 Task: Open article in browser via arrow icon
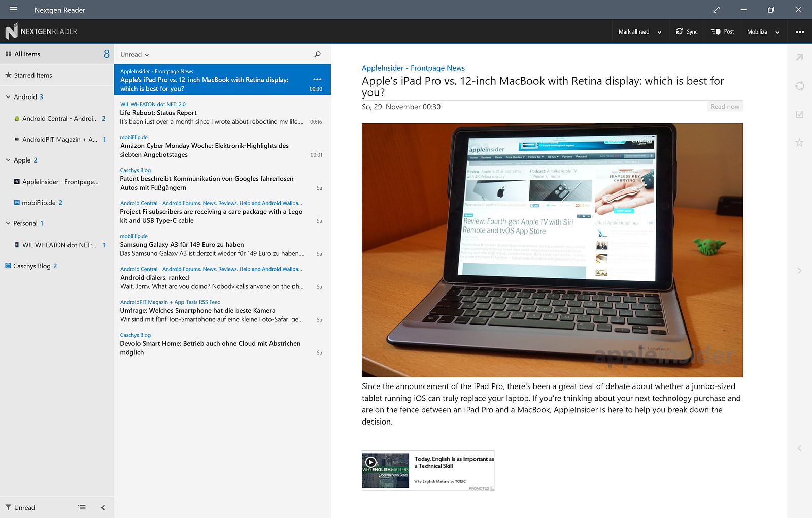click(800, 57)
